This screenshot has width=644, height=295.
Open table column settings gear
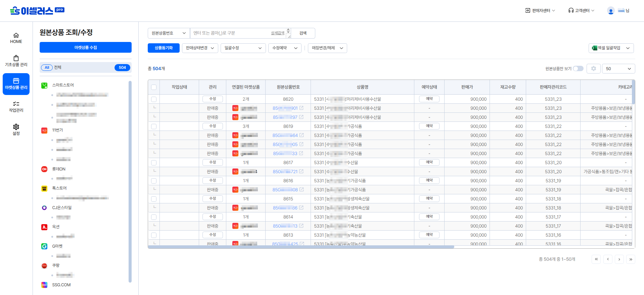[x=594, y=68]
